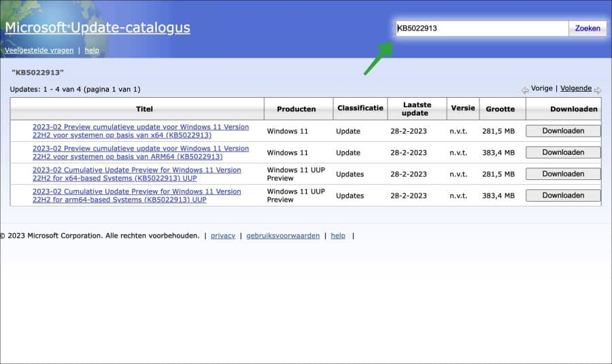Click the "KB5022913" search term heading
612x364 pixels.
[37, 73]
